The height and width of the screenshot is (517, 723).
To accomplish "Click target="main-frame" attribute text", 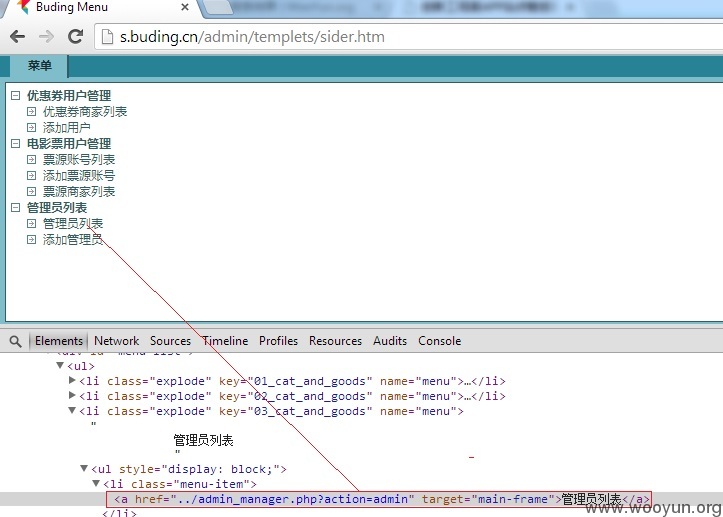I will [488, 499].
